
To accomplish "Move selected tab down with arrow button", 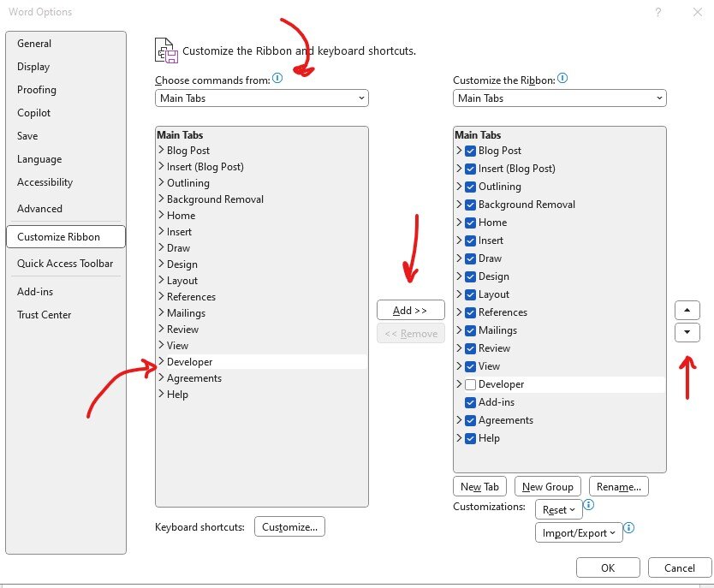I will tap(687, 332).
